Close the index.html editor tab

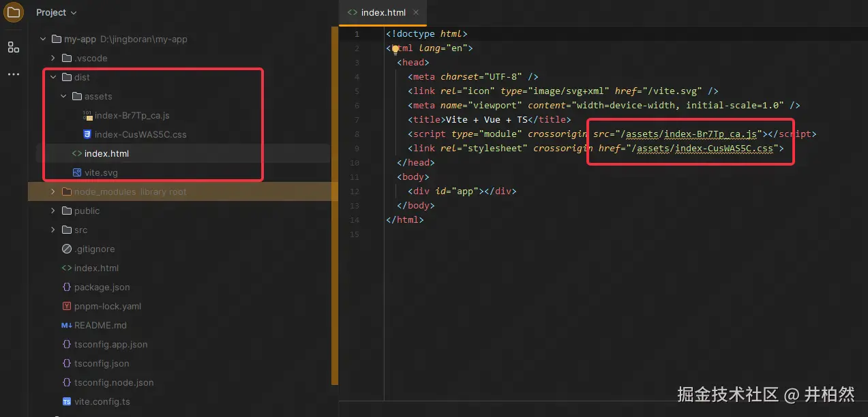(416, 12)
